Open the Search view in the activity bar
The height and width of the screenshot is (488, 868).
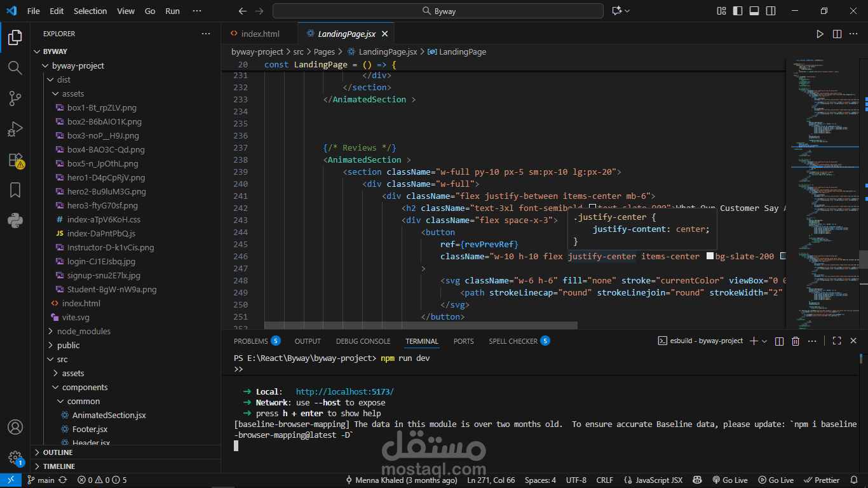pos(15,68)
